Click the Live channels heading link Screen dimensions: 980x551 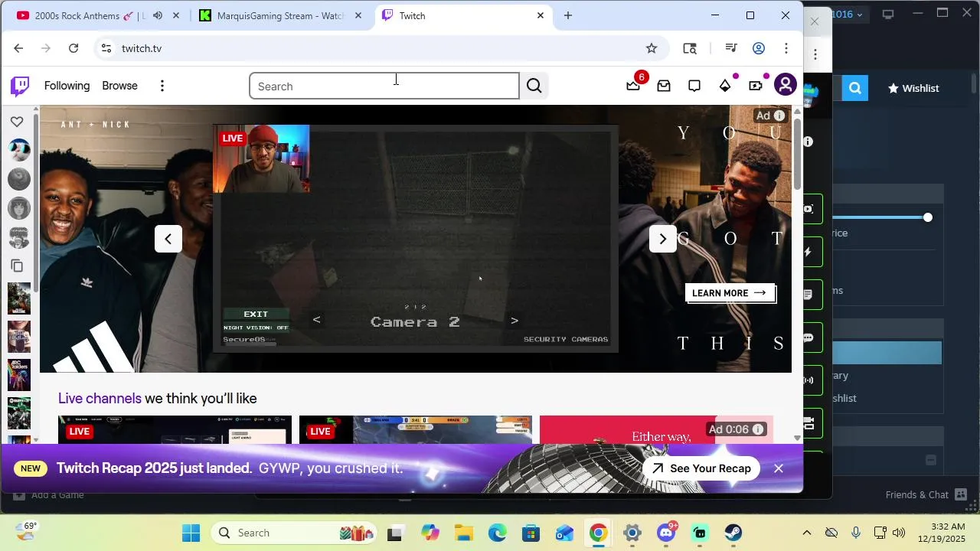pos(100,399)
